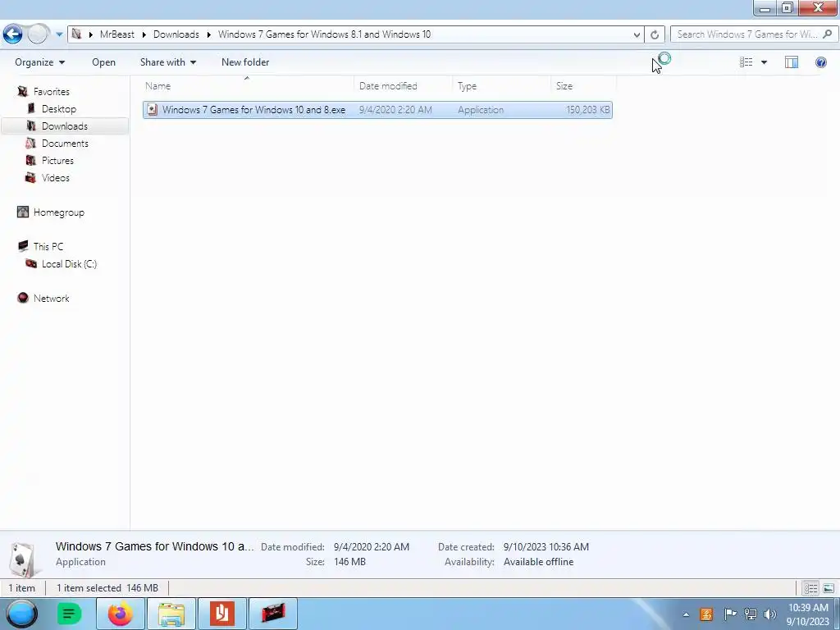Open the Action Center flag icon
This screenshot has height=630, width=840.
click(x=729, y=614)
